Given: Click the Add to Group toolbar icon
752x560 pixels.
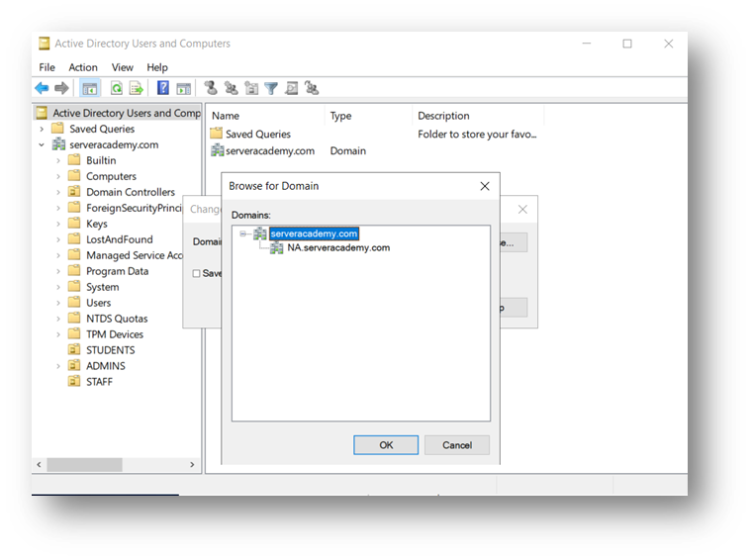Looking at the screenshot, I should pyautogui.click(x=312, y=88).
